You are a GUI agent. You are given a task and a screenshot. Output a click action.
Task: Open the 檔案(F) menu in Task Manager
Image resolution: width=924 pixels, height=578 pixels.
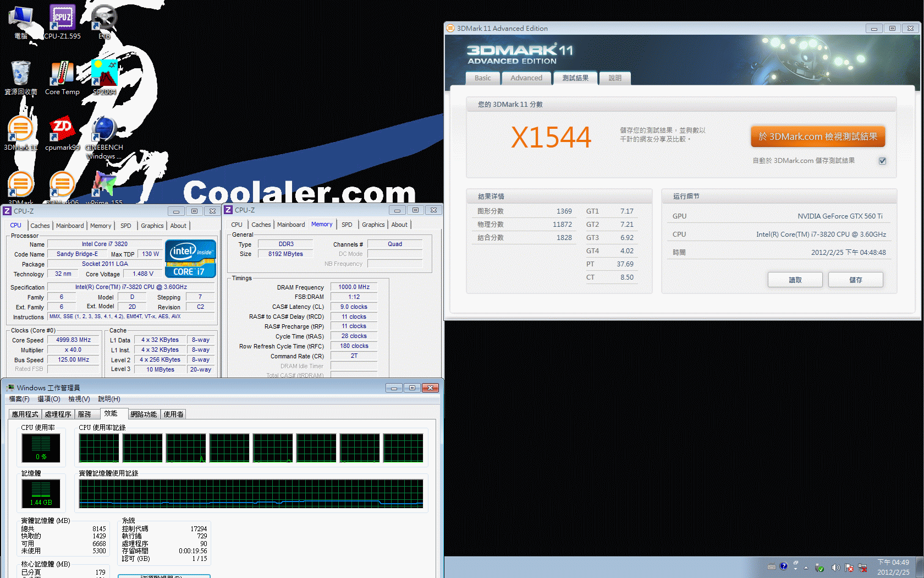coord(19,399)
